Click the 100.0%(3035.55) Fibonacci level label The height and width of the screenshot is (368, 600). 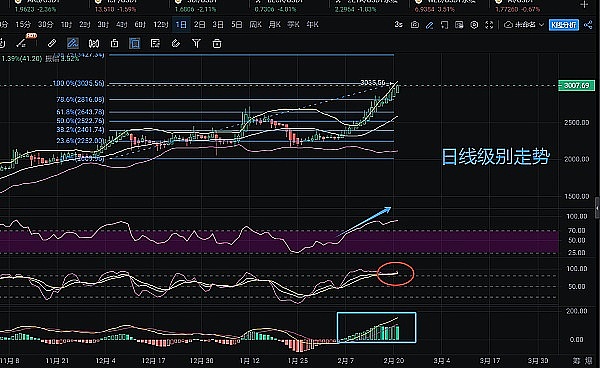pyautogui.click(x=78, y=83)
